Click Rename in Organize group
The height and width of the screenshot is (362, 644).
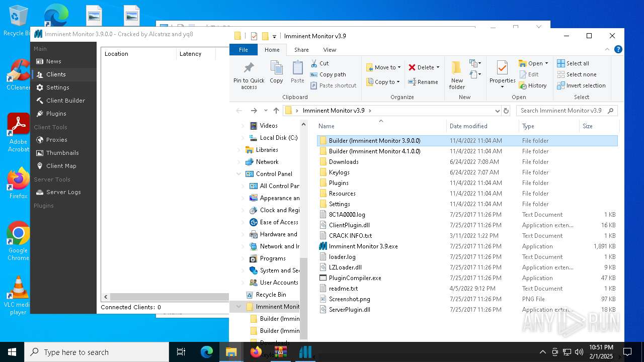423,82
